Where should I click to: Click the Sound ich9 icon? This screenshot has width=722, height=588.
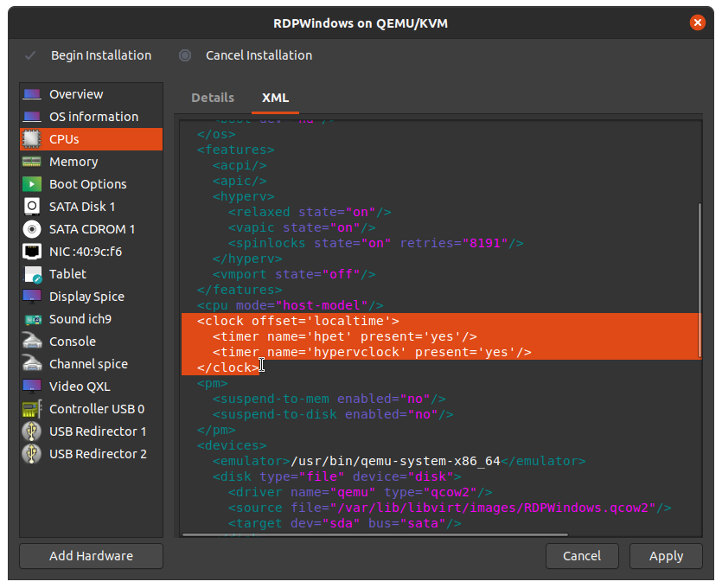[32, 319]
